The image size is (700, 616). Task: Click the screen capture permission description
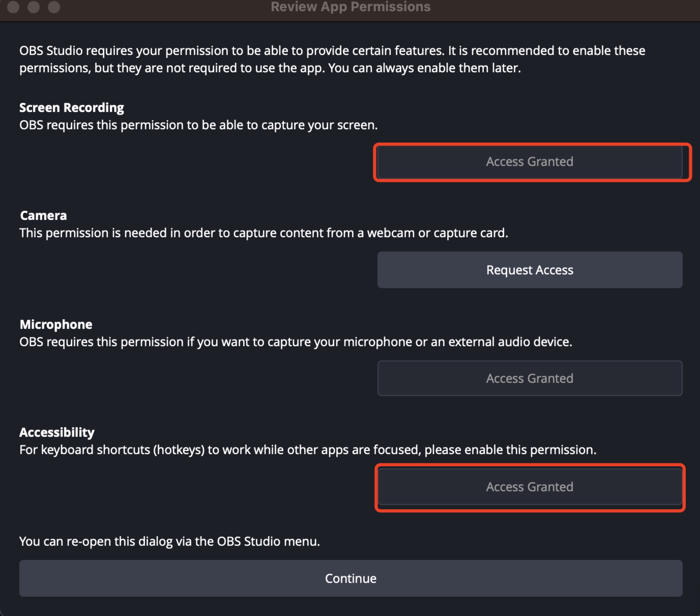coord(198,125)
